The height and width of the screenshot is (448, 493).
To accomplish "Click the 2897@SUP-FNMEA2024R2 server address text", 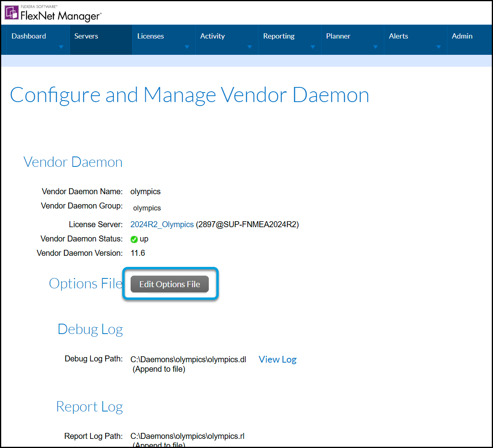I will pos(247,224).
